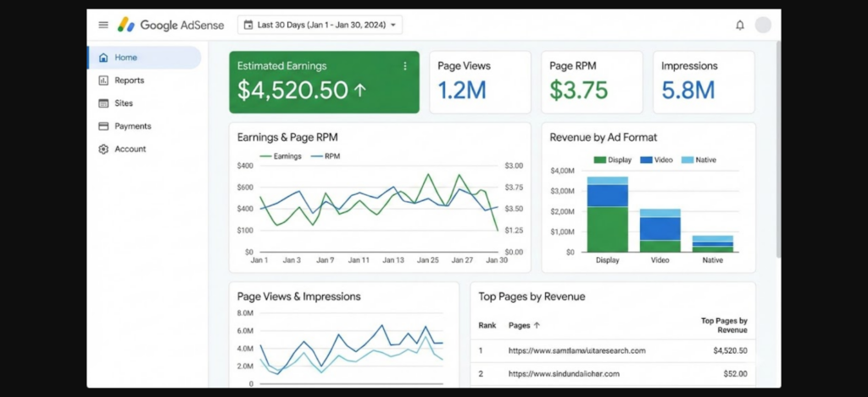
Task: Click Jan 13 on the x-axis
Action: point(393,260)
